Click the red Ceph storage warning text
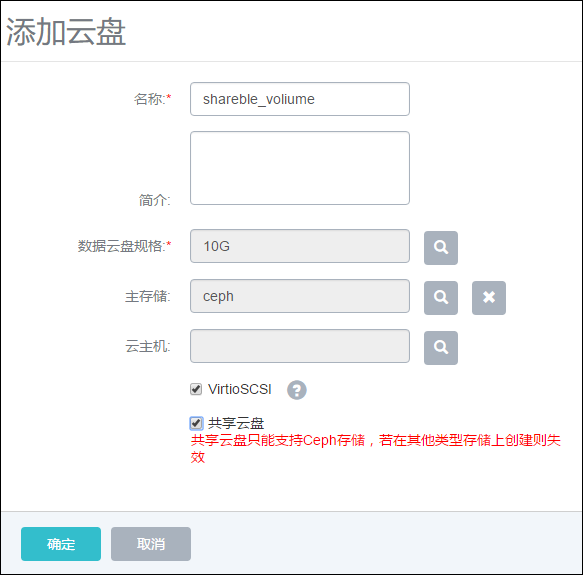 coord(376,449)
